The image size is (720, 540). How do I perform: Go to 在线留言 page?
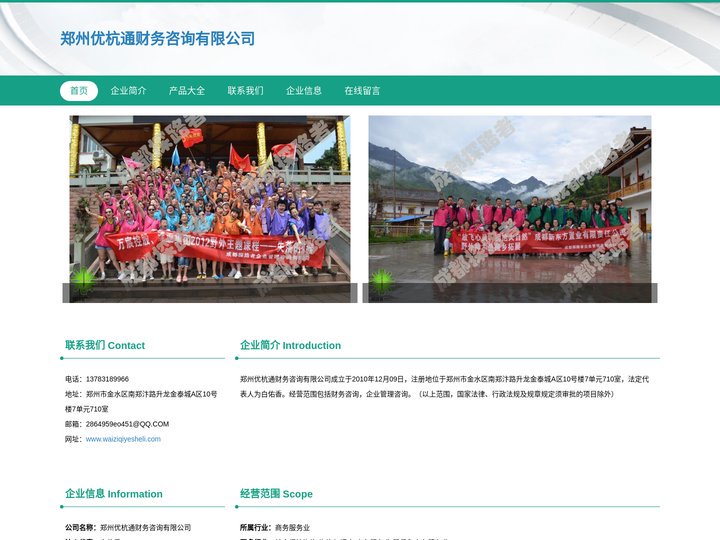(362, 90)
